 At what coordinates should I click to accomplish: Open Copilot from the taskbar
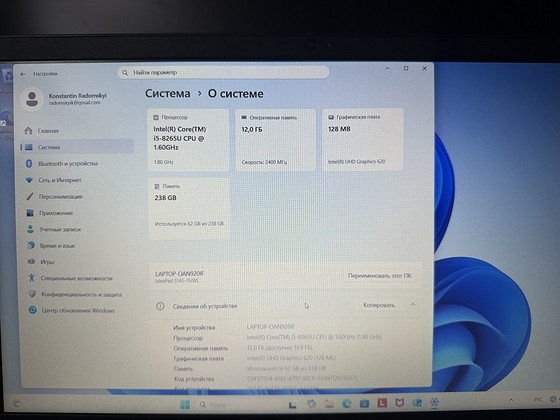311,404
